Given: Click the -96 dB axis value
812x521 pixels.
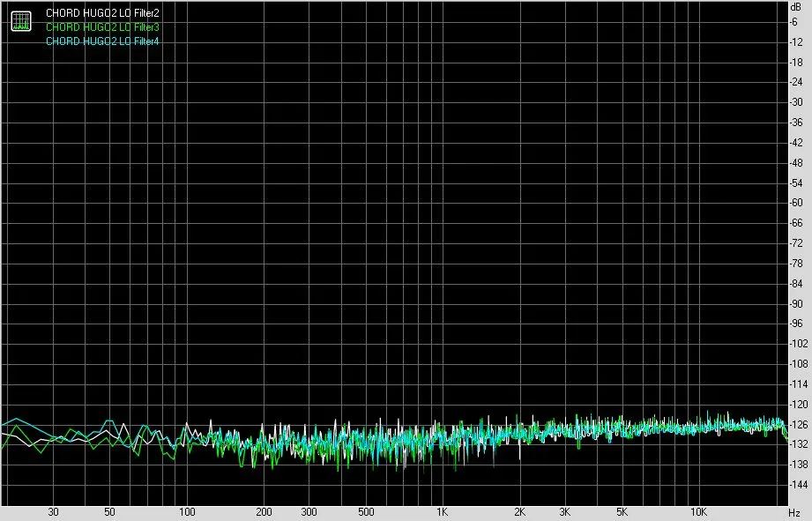Looking at the screenshot, I should 796,324.
